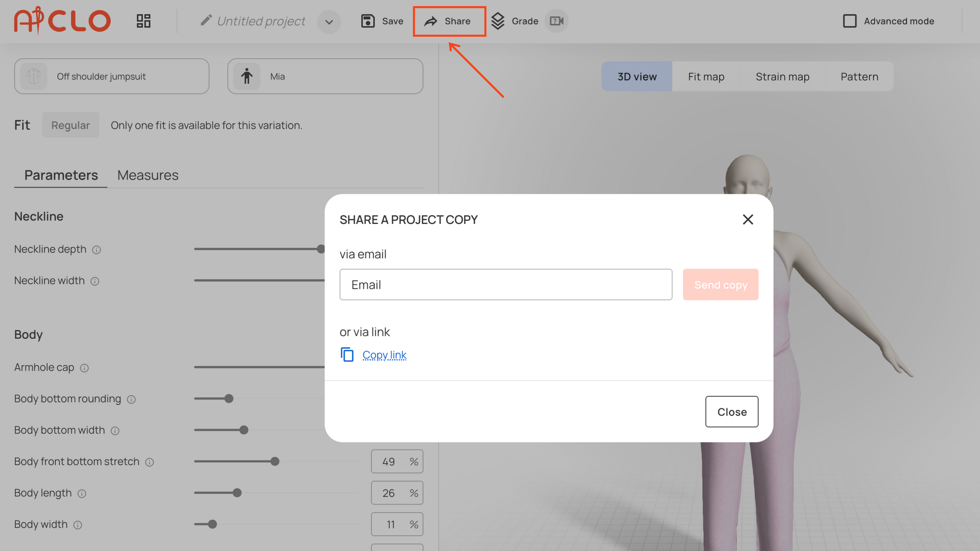Image resolution: width=980 pixels, height=551 pixels.
Task: Open the Strain map view
Action: coord(782,77)
